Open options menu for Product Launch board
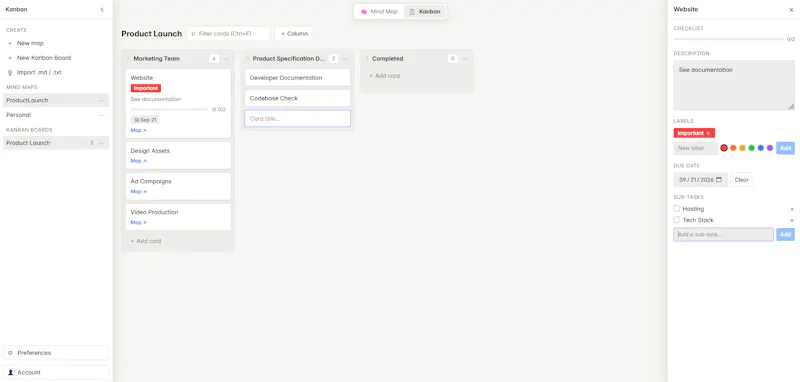Screen dimensions: 800x382 pyautogui.click(x=101, y=143)
